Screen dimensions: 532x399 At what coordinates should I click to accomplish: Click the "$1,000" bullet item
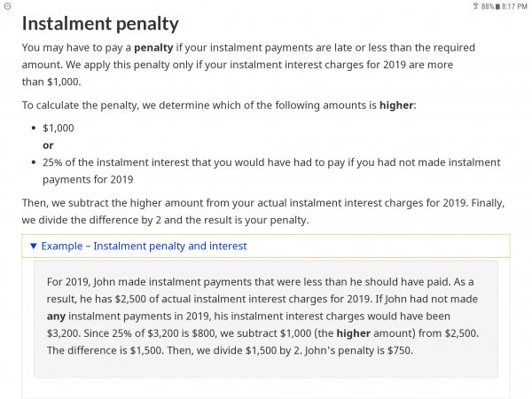coord(59,128)
